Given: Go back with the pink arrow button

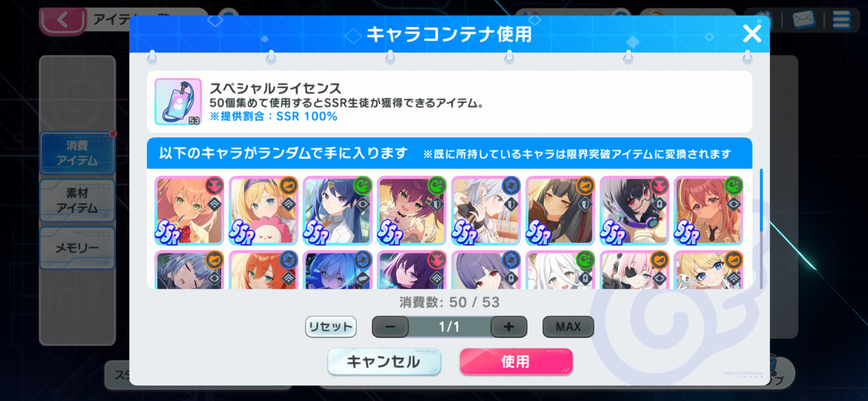Looking at the screenshot, I should coord(62,20).
